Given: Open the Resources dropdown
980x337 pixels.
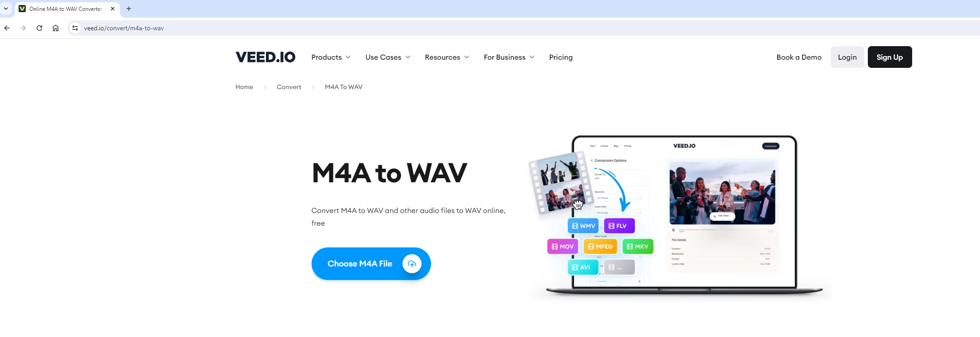Looking at the screenshot, I should pyautogui.click(x=447, y=57).
